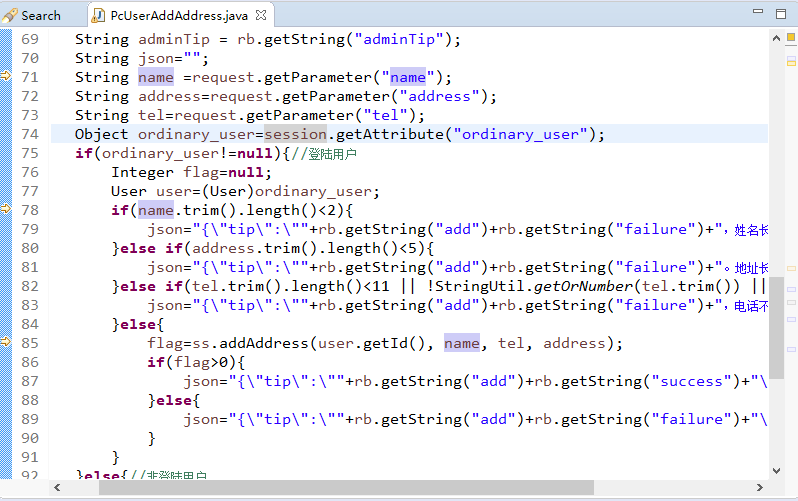
Task: Select the PcUserAddAddress.java editor tab
Action: point(179,16)
